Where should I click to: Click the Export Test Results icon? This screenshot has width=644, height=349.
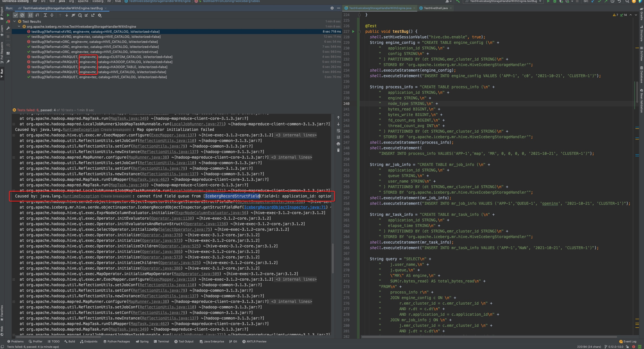[93, 15]
